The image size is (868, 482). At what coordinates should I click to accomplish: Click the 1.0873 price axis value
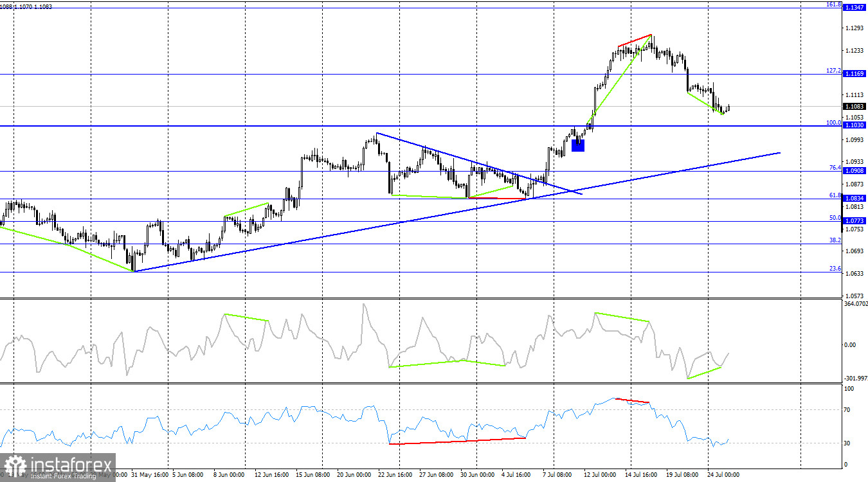point(856,184)
